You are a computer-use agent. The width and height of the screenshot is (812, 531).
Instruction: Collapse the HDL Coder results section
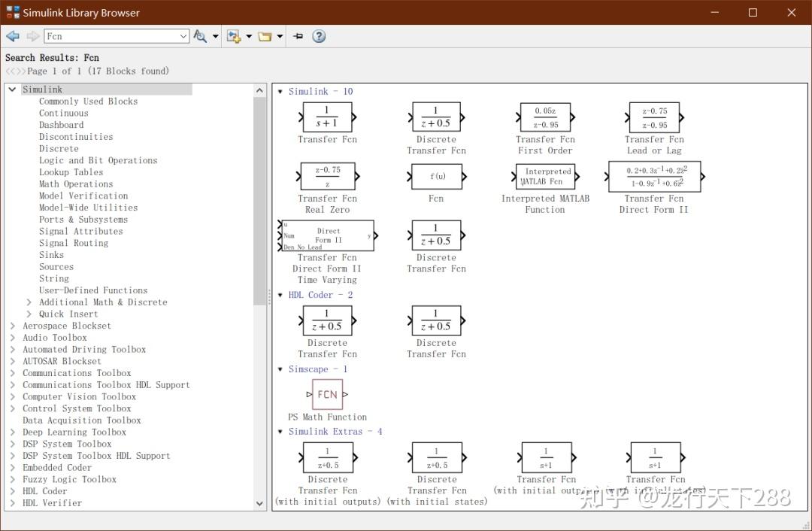tap(280, 296)
